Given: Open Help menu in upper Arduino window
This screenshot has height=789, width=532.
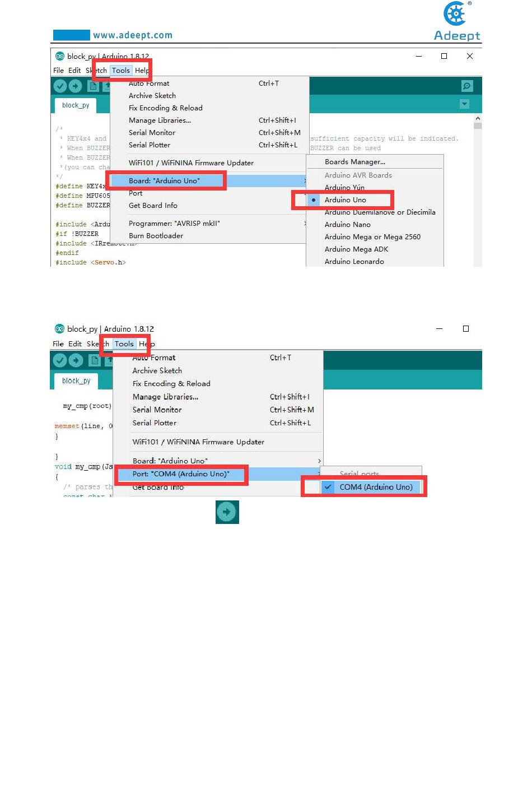Looking at the screenshot, I should [142, 70].
